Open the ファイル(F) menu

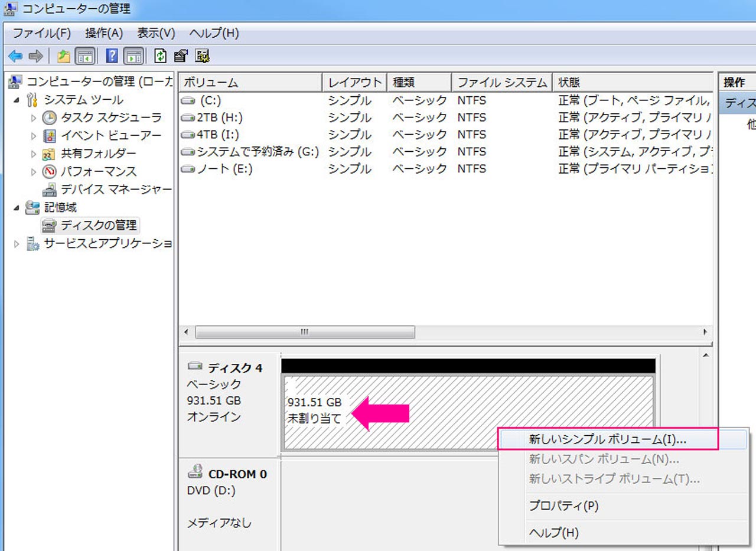[x=42, y=33]
